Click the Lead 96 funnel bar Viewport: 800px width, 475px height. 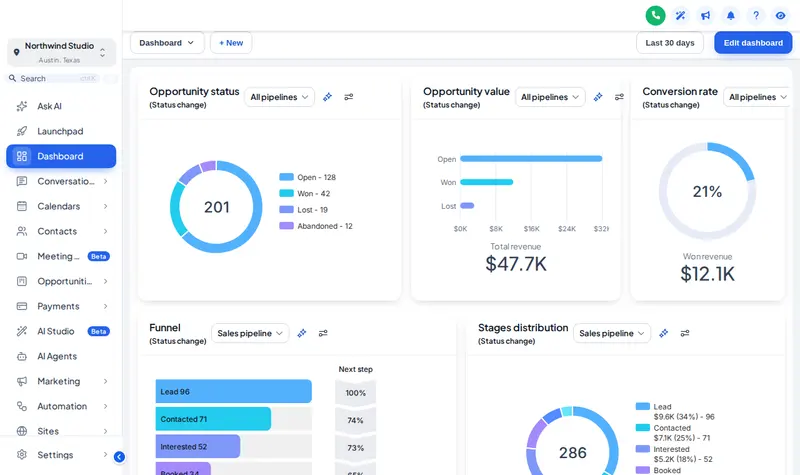[233, 391]
